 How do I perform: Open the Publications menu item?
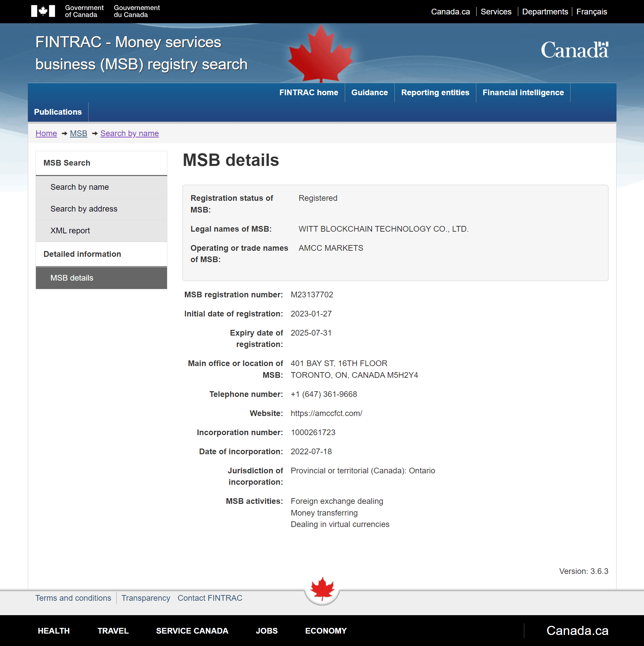58,112
